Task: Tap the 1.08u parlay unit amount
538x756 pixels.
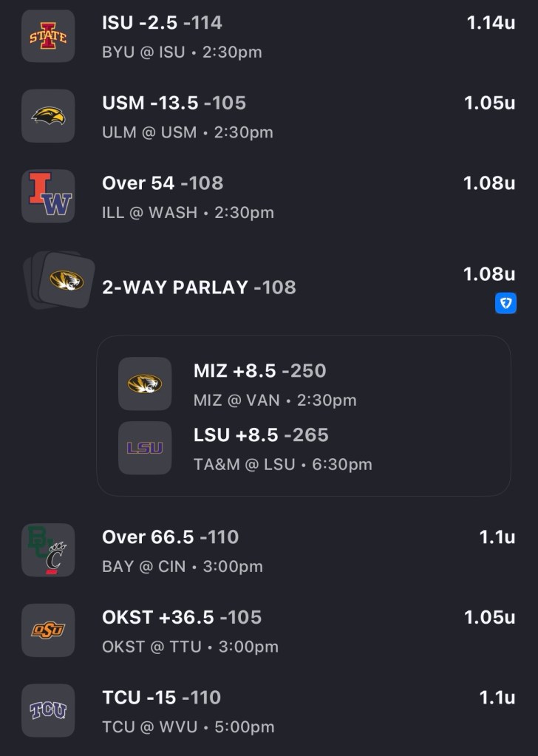Action: point(489,274)
